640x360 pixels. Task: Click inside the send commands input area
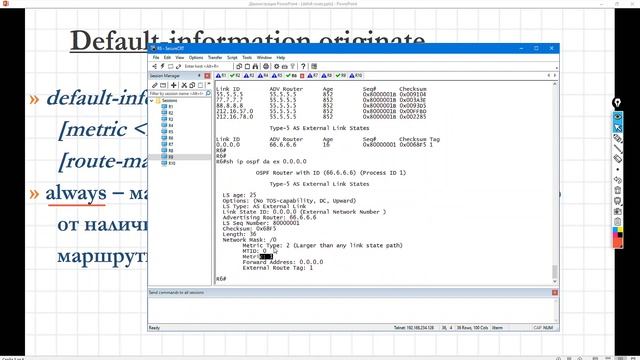pos(350,310)
